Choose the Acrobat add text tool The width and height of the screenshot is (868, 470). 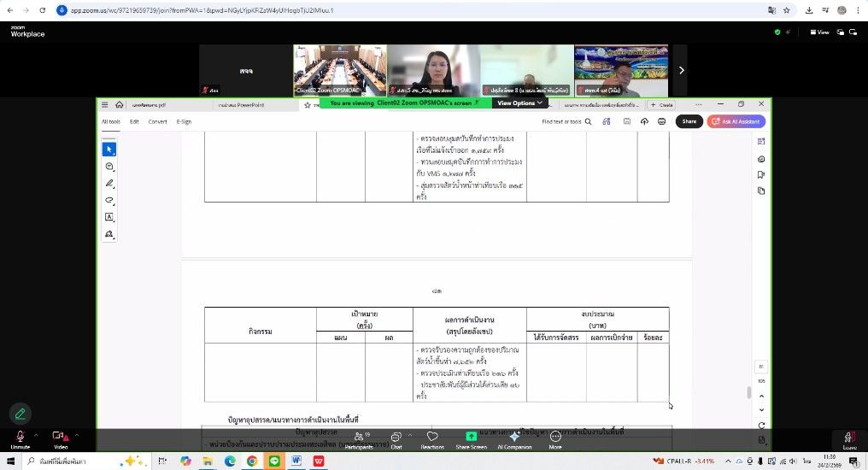point(109,217)
